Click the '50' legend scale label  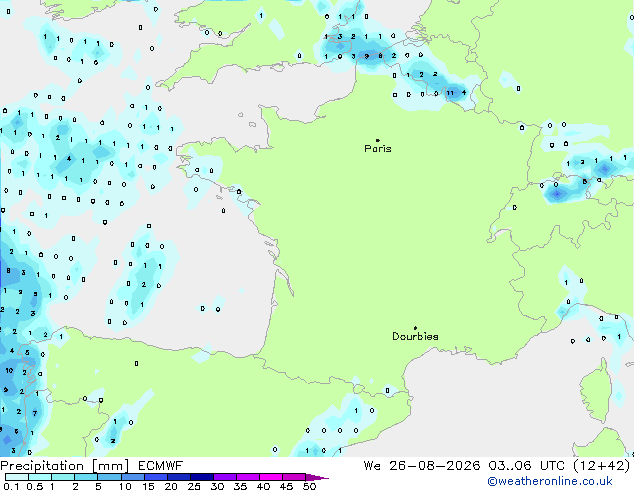[x=310, y=486]
